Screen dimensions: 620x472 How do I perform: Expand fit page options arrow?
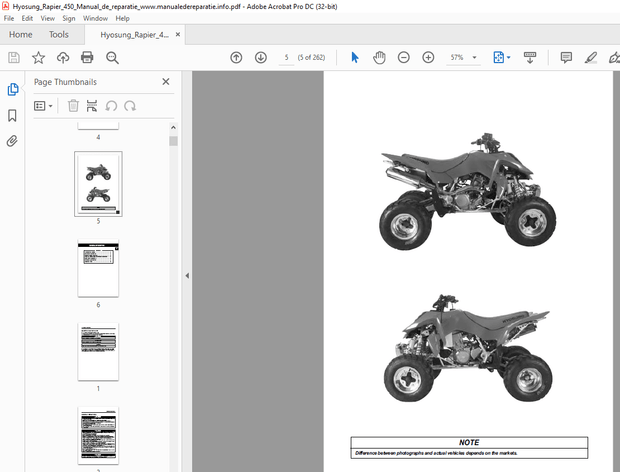click(508, 58)
